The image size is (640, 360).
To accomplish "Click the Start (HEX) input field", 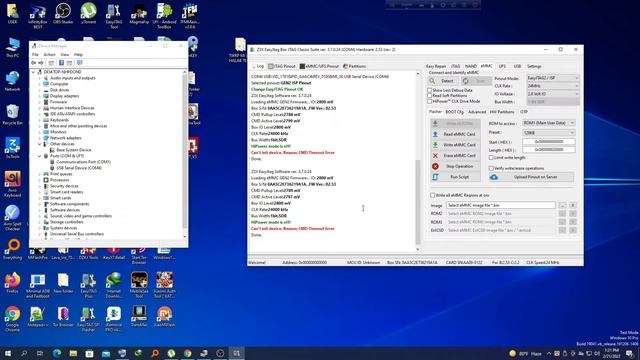I will pyautogui.click(x=549, y=142).
